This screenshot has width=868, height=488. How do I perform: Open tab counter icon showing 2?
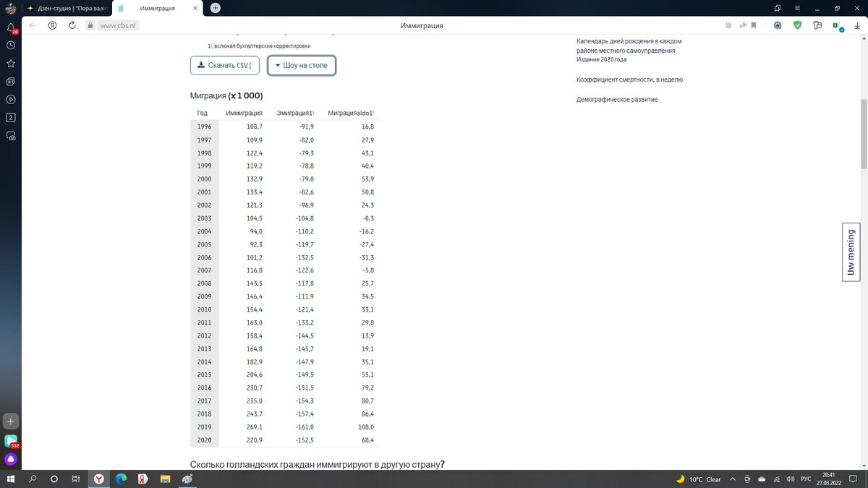coord(11,117)
